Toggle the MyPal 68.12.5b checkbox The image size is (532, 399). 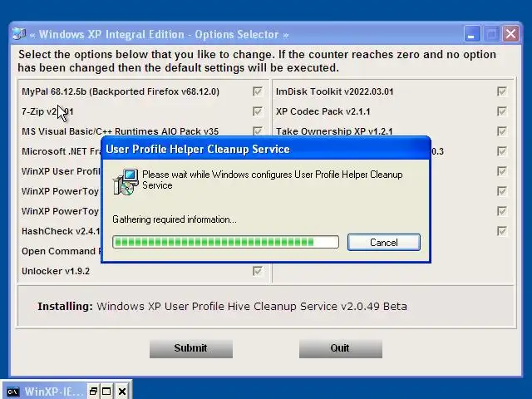258,91
